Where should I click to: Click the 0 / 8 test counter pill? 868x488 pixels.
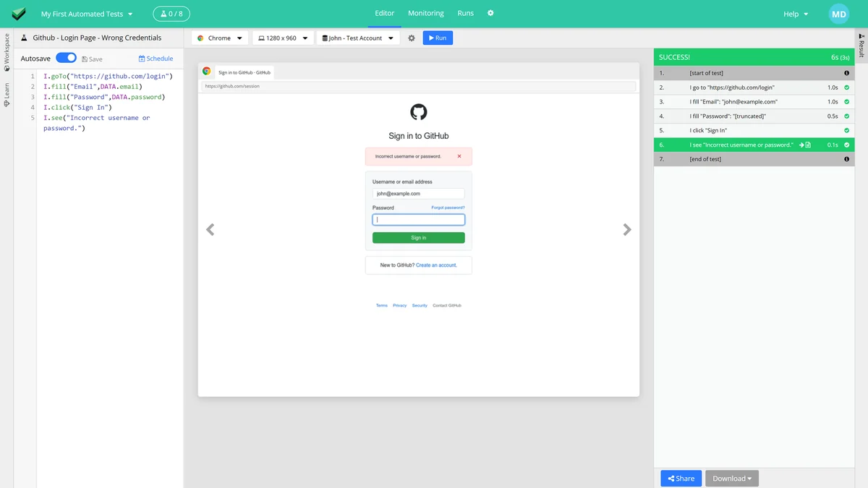point(172,14)
